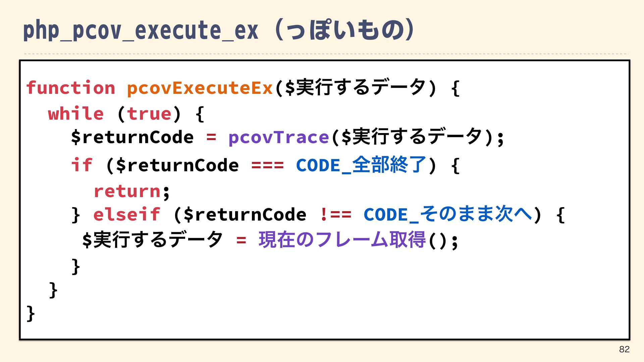The width and height of the screenshot is (644, 362).
Task: Click $returnCode variable in assignment line
Action: pos(132,137)
